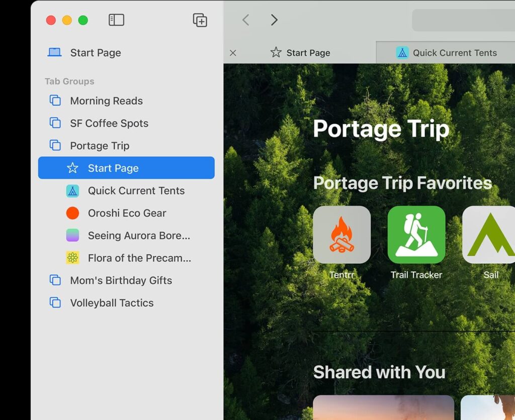Switch to the Quick Current Tents tab
The image size is (515, 420).
tap(453, 52)
